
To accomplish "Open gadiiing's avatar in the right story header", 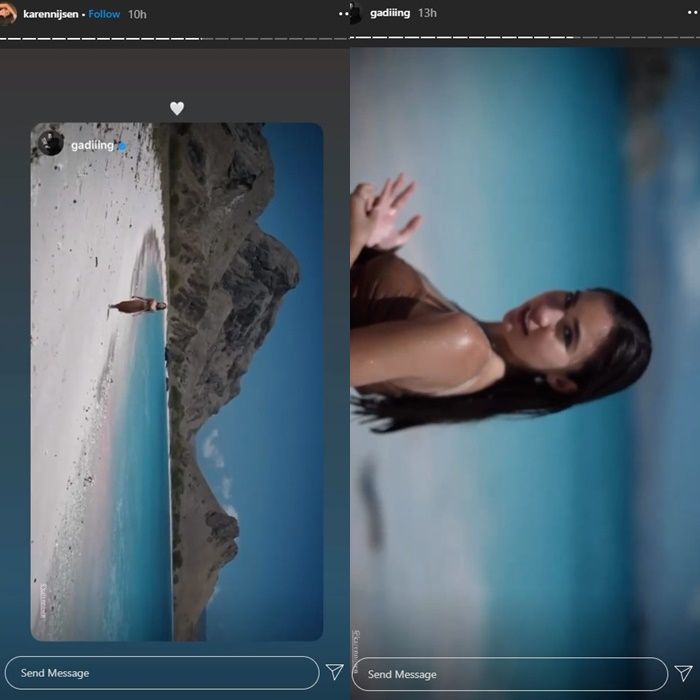I will 353,13.
